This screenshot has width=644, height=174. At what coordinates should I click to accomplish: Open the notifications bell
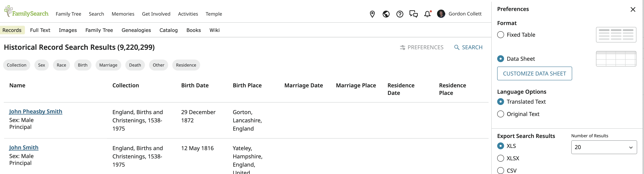pyautogui.click(x=428, y=14)
